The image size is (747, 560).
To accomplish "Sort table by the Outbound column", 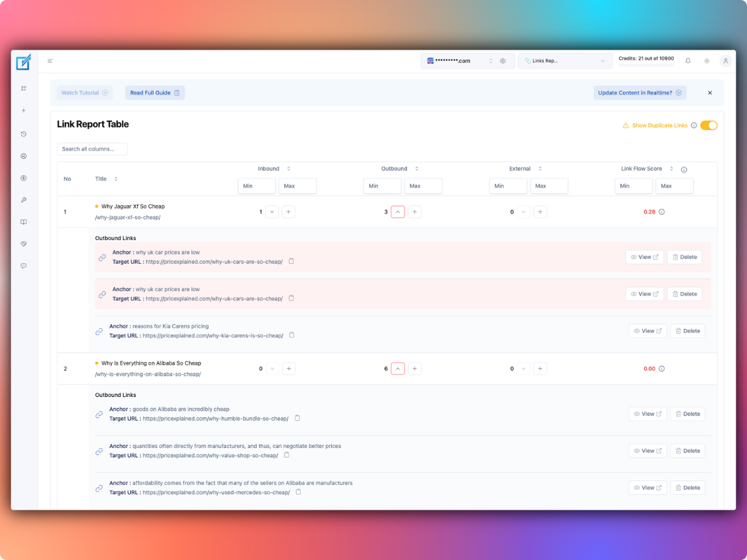I will coord(416,169).
